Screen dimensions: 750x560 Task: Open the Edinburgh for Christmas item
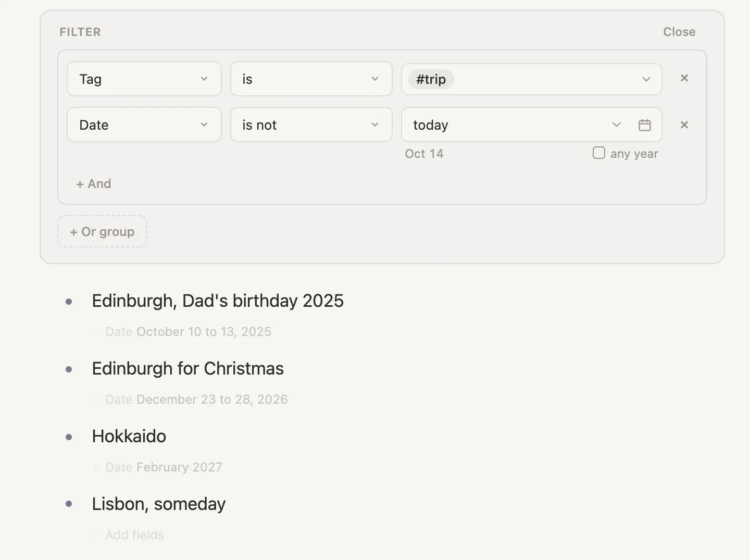pos(188,369)
